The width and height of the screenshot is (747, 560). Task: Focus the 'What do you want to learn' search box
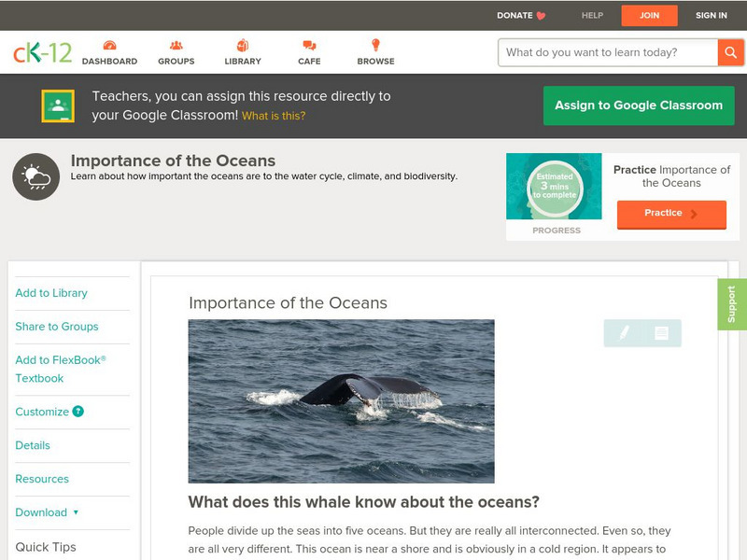point(608,52)
